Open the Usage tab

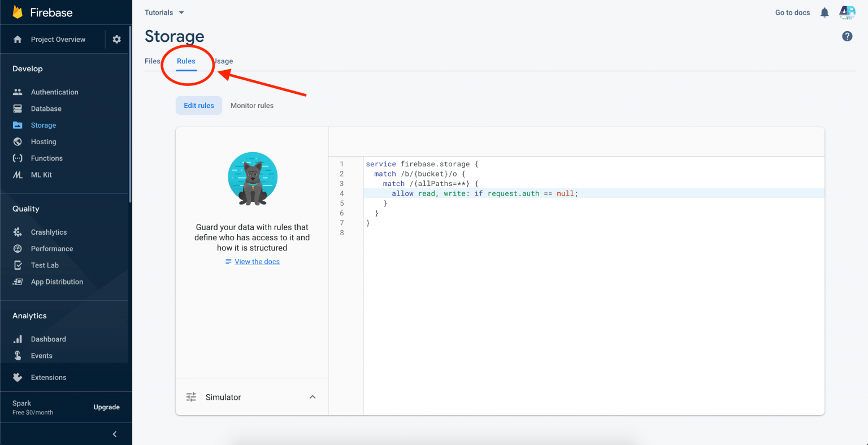pyautogui.click(x=223, y=61)
